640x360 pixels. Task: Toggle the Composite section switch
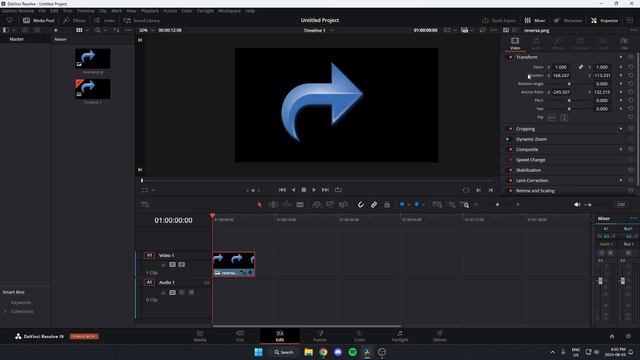(510, 149)
